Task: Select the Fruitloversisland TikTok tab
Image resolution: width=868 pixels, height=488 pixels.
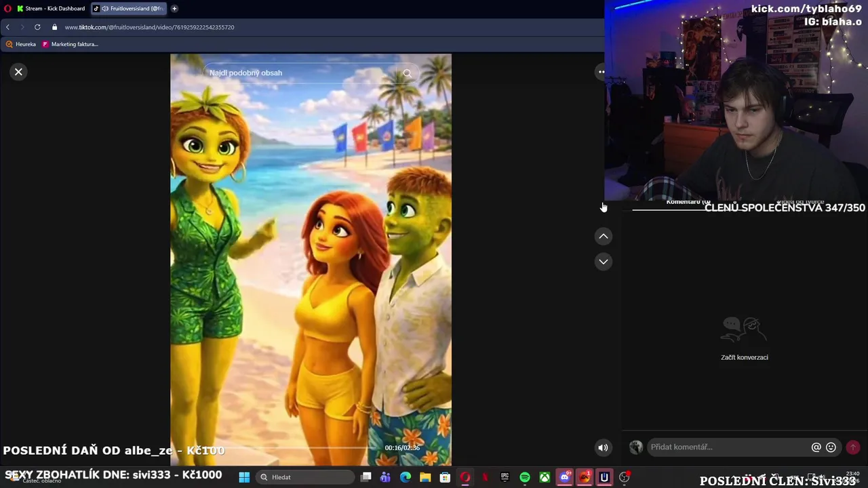Action: 129,9
